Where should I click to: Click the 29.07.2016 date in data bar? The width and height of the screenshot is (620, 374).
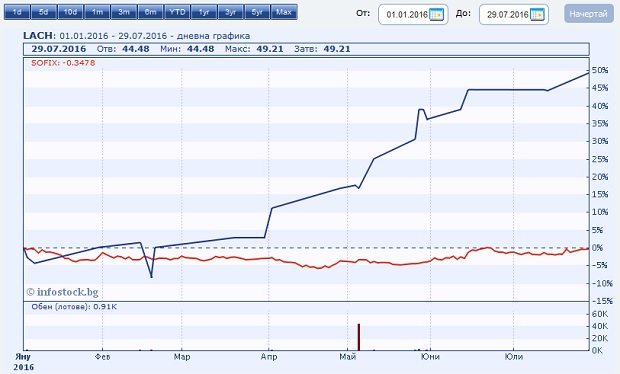point(59,49)
